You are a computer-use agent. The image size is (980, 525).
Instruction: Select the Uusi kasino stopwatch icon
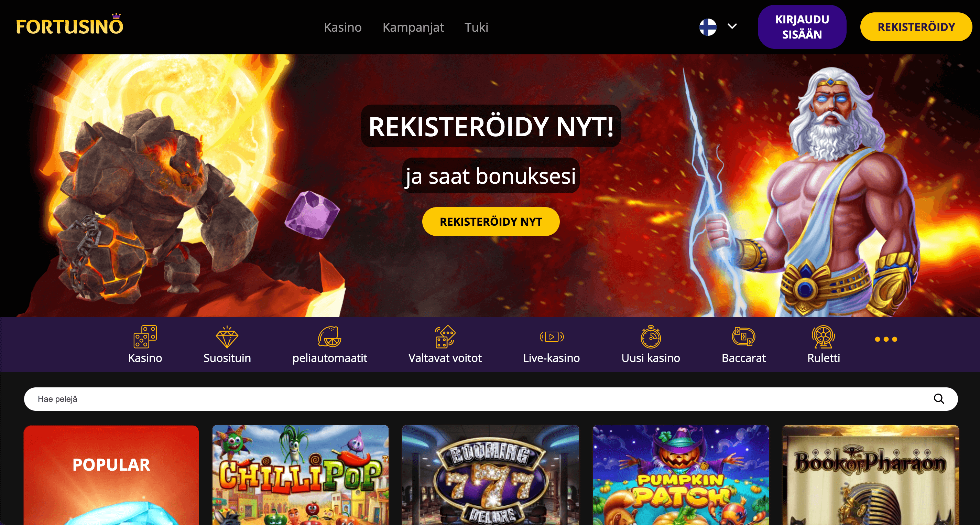click(x=651, y=336)
